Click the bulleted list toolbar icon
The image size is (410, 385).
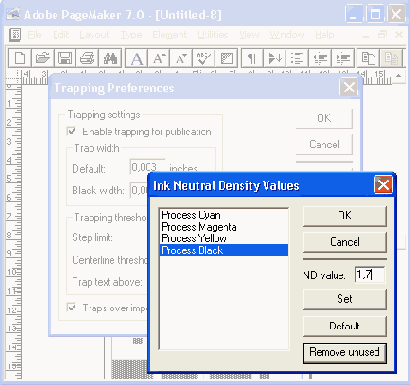(x=297, y=58)
